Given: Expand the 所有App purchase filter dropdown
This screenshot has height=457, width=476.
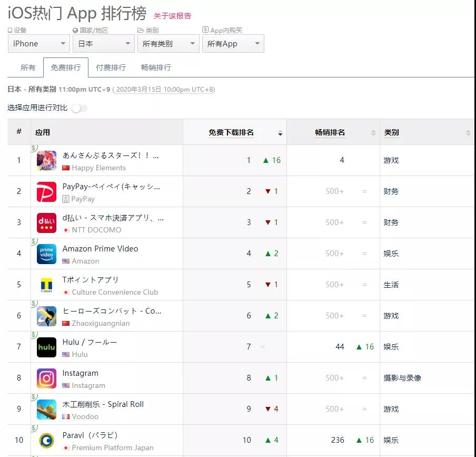Looking at the screenshot, I should [x=233, y=43].
